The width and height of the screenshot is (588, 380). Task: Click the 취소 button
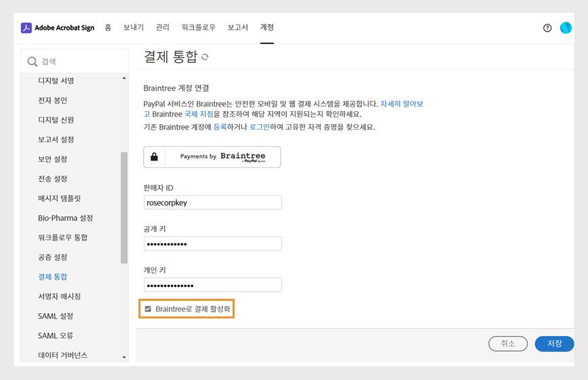pyautogui.click(x=508, y=344)
